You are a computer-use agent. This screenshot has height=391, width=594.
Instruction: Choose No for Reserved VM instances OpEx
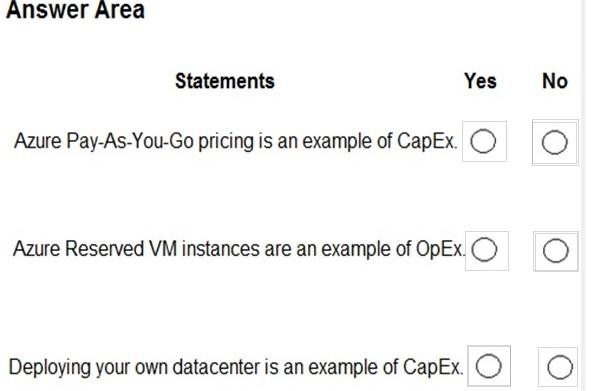555,251
